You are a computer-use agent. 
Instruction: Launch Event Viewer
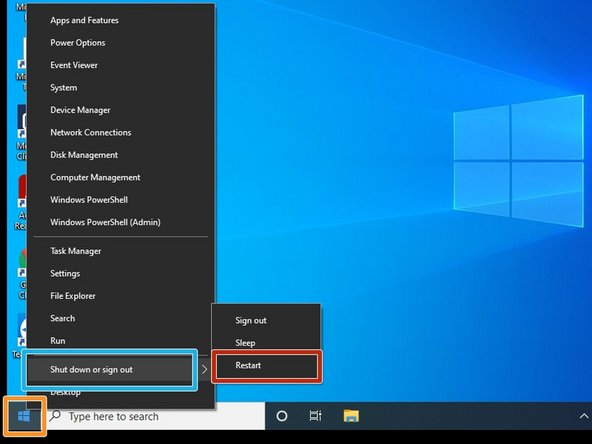[121, 65]
